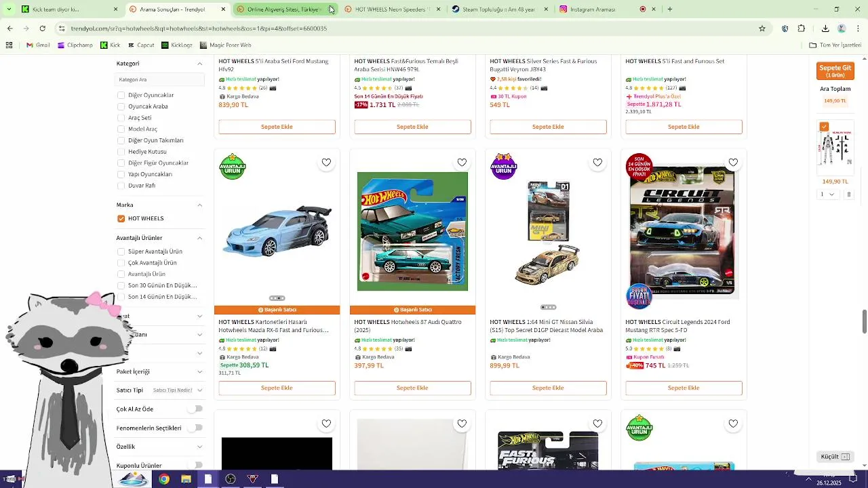Toggle the Çok Al Az Öde switch

195,409
